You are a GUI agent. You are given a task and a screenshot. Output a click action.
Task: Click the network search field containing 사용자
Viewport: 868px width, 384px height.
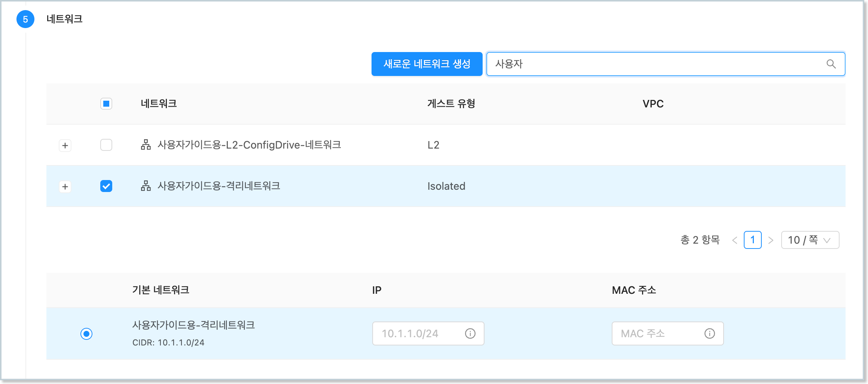[x=666, y=64]
